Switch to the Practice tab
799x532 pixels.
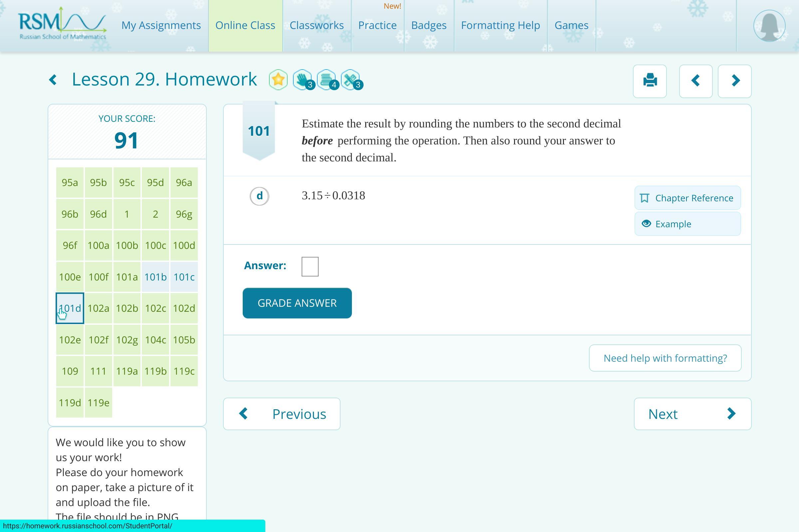click(377, 25)
